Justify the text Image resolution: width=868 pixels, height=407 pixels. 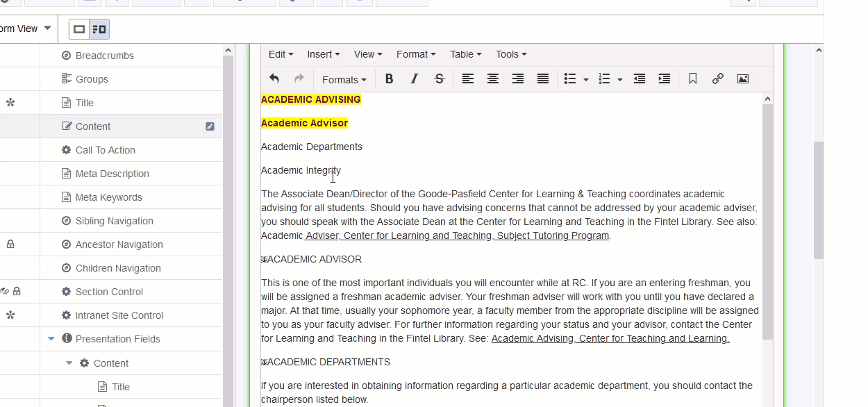coord(543,79)
